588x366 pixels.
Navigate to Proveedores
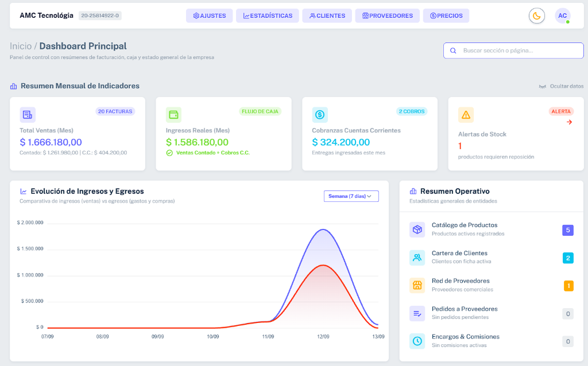point(388,15)
